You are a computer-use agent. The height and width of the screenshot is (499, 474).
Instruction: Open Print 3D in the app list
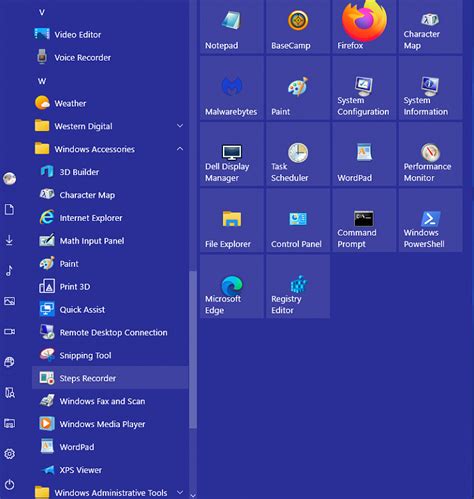pyautogui.click(x=110, y=287)
